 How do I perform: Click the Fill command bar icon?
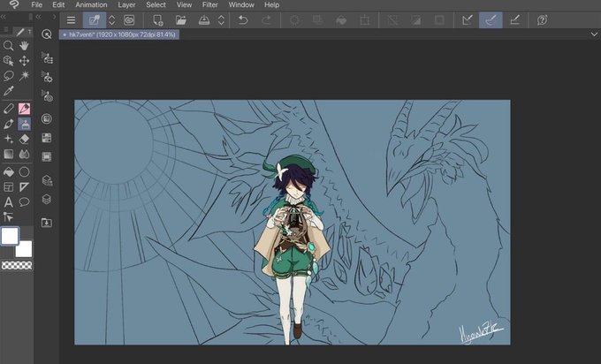click(x=341, y=20)
